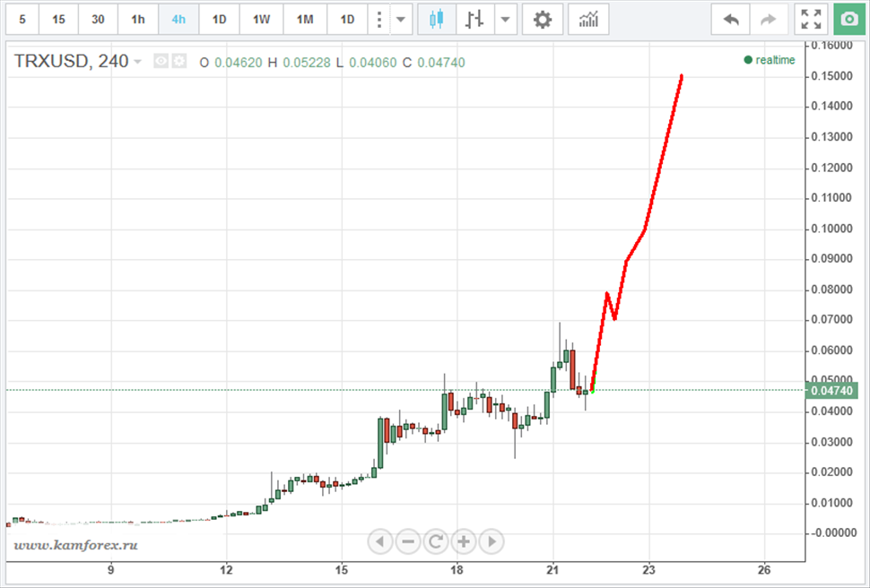Switch to the 1W timeframe
870x588 pixels.
coord(261,20)
